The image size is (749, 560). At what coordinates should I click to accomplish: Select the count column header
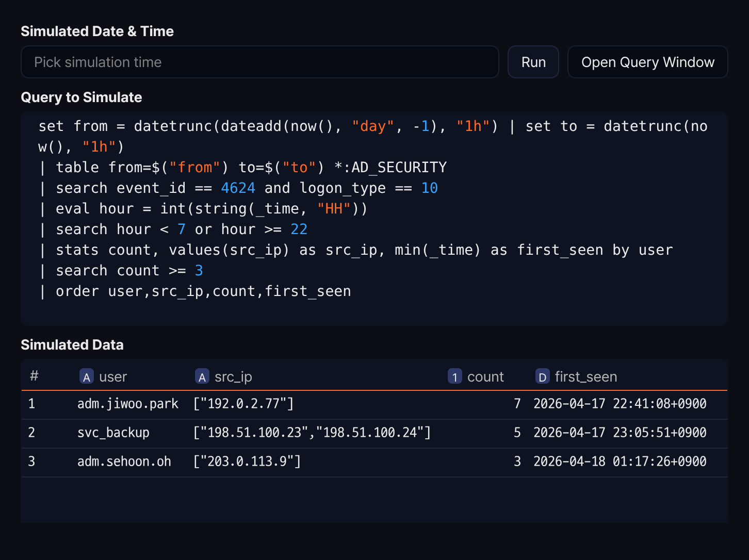pos(485,377)
